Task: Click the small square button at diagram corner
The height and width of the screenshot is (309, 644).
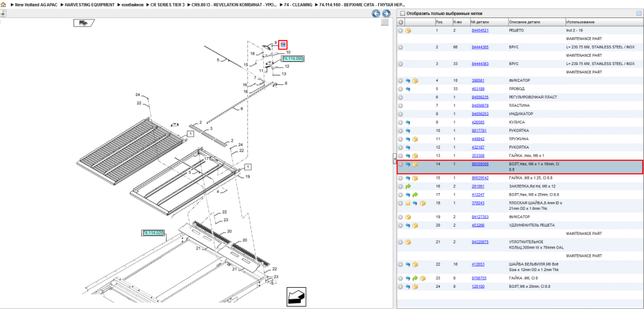Action: [x=384, y=23]
